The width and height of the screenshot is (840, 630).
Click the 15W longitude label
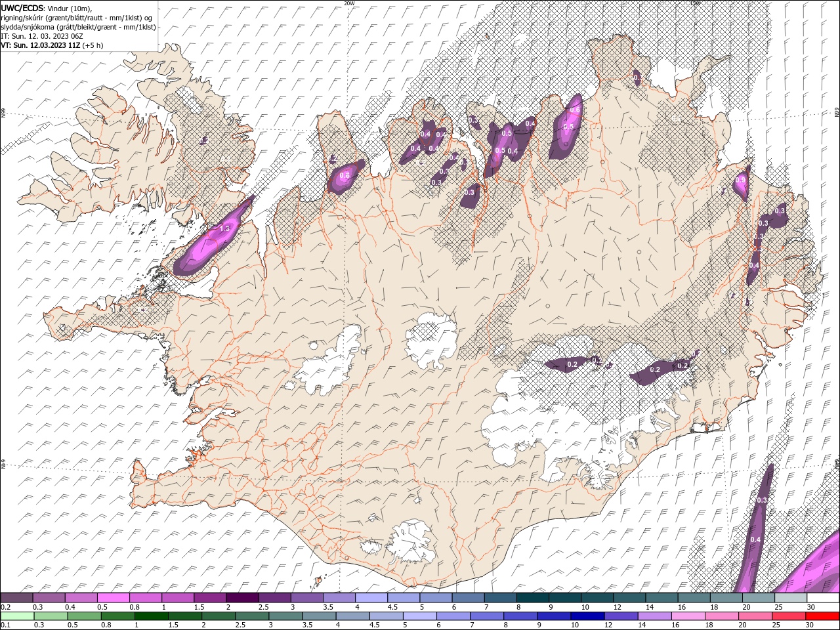tap(695, 3)
